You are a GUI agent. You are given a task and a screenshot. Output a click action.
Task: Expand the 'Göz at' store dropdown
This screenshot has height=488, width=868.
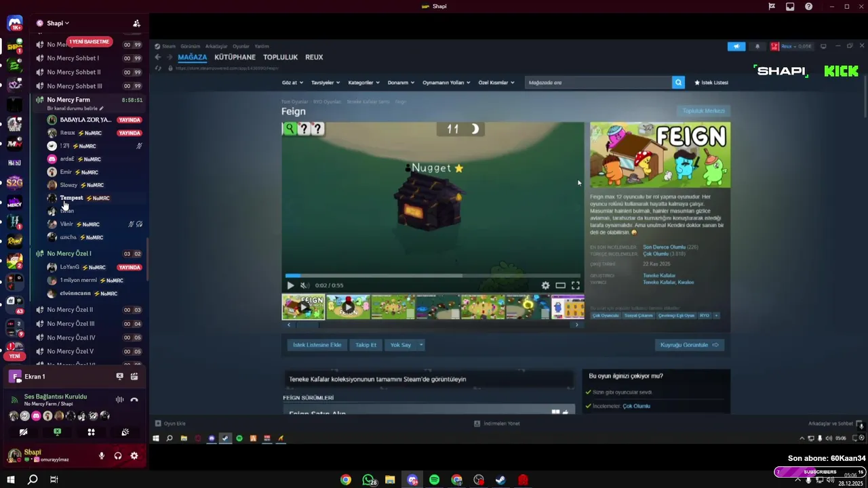[x=292, y=83]
